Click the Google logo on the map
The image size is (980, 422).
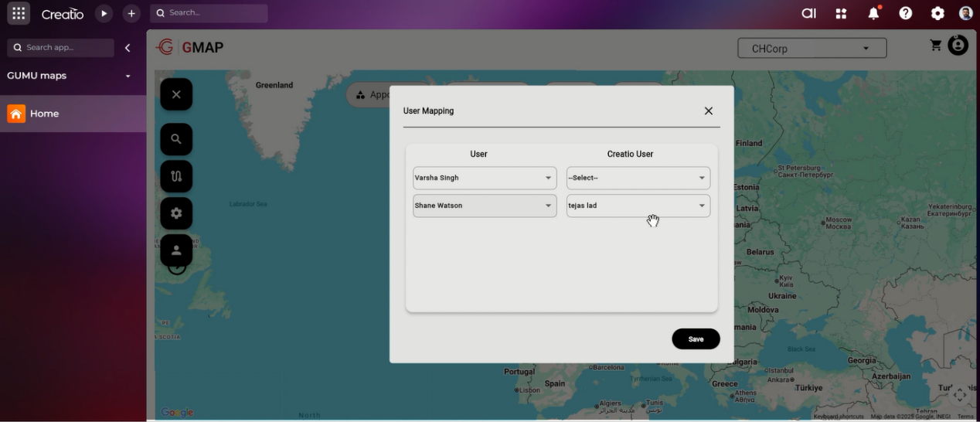tap(177, 413)
